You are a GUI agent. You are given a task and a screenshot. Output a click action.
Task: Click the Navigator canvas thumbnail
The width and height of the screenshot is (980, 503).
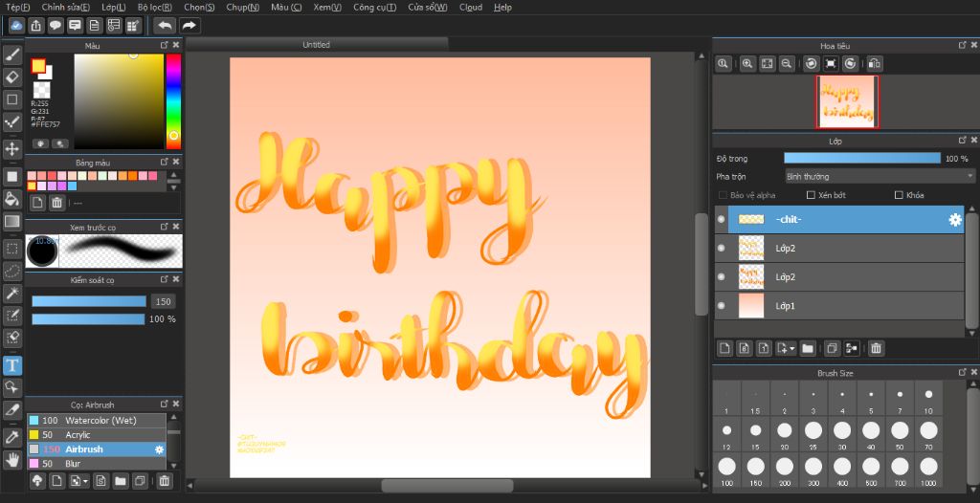(x=848, y=102)
